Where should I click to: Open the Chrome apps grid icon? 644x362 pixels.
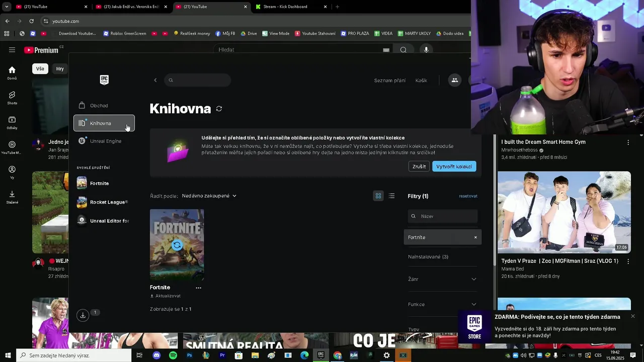pyautogui.click(x=7, y=34)
